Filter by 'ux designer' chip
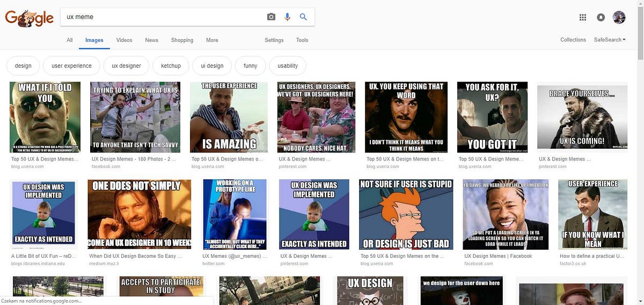644x305 pixels. pyautogui.click(x=126, y=66)
